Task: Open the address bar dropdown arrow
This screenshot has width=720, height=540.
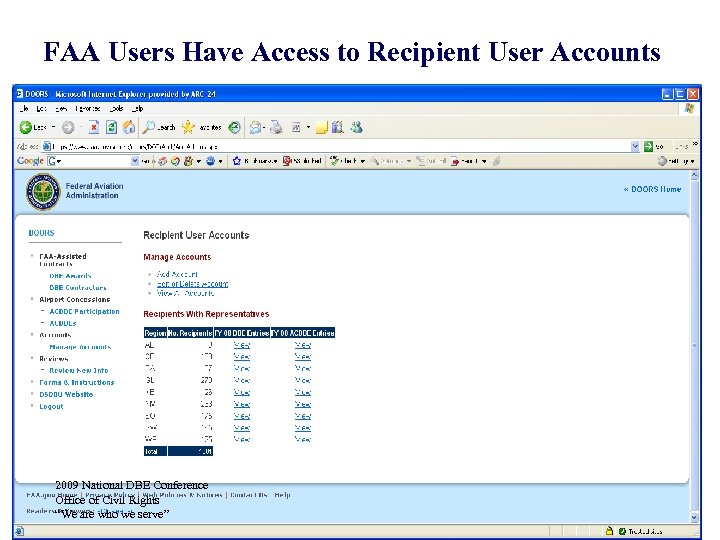Action: [x=635, y=146]
